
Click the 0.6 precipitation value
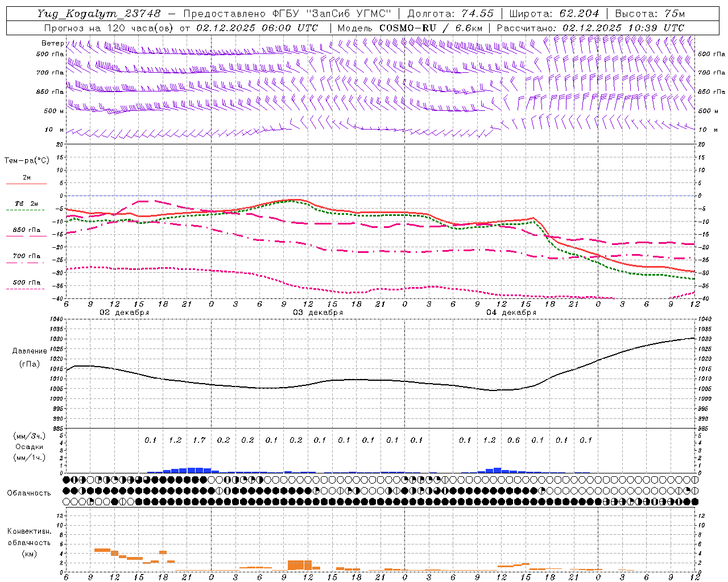tap(514, 440)
